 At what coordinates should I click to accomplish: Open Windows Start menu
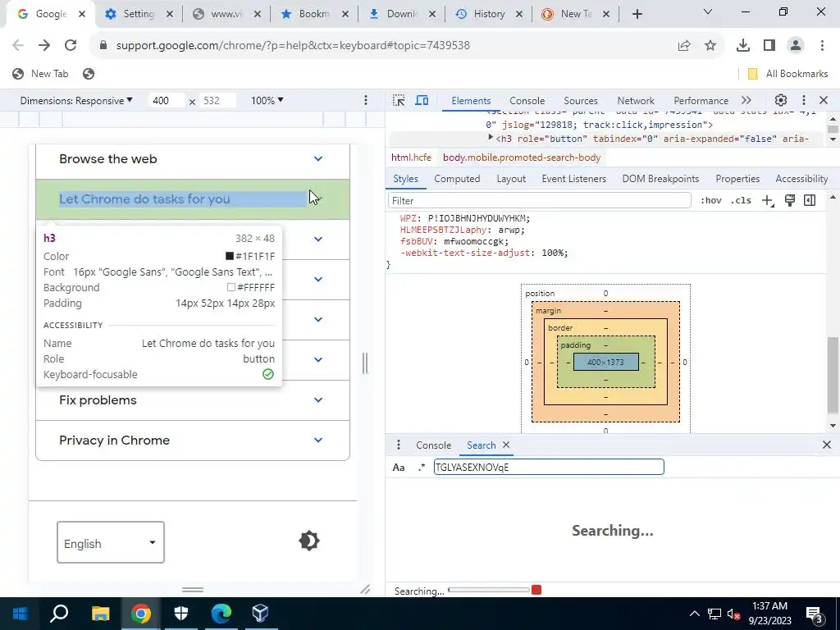pos(20,614)
